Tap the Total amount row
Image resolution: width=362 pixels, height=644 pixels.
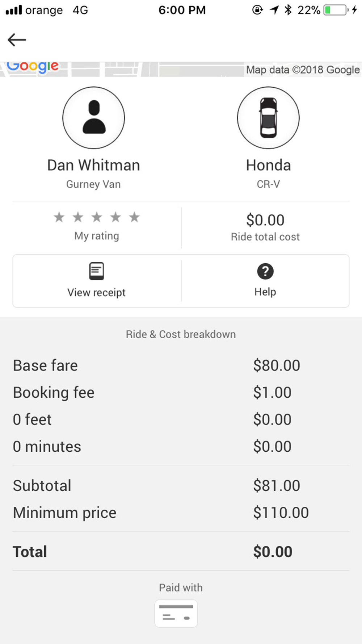tap(181, 552)
